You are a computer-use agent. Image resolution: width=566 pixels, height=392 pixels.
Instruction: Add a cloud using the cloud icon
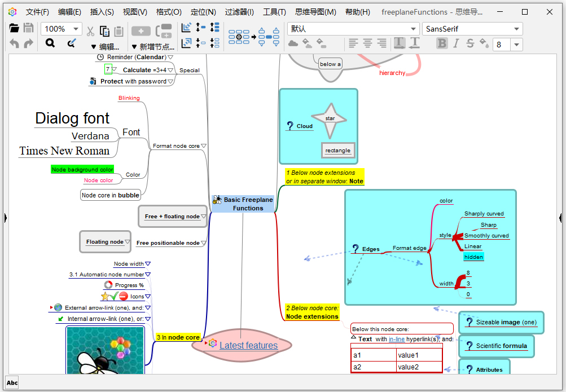293,43
